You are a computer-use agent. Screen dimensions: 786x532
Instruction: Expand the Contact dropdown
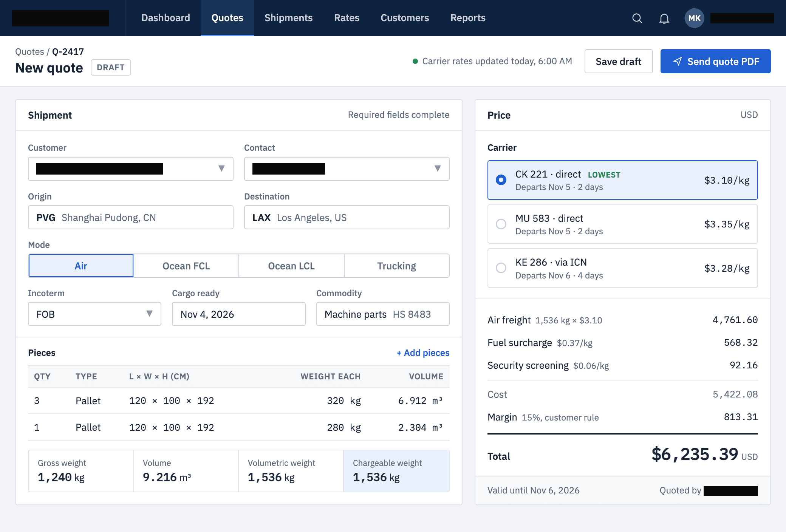click(347, 169)
